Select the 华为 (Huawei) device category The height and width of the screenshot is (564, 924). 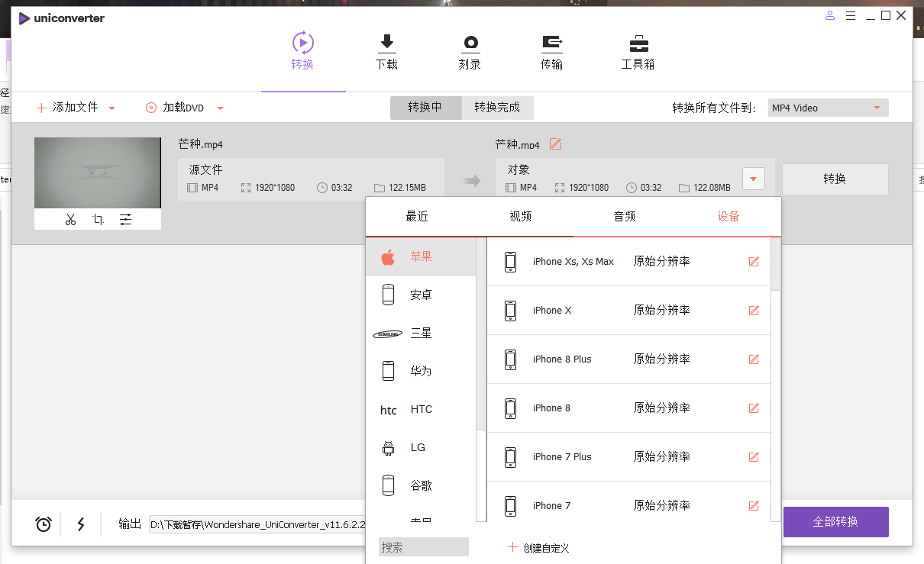point(421,371)
